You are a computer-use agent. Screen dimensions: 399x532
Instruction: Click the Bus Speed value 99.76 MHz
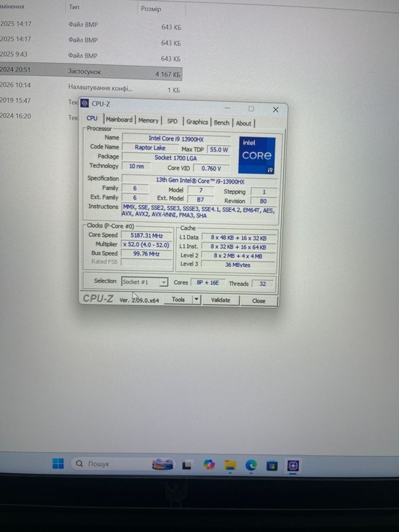(x=147, y=254)
